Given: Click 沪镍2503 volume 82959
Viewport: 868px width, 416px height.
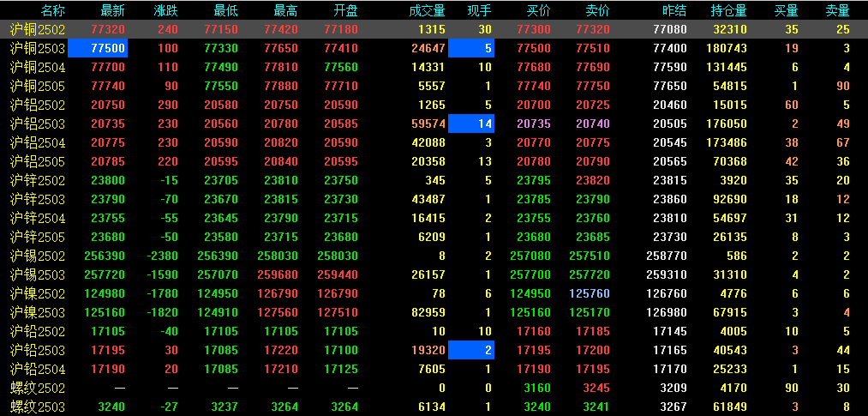Looking at the screenshot, I should [428, 312].
